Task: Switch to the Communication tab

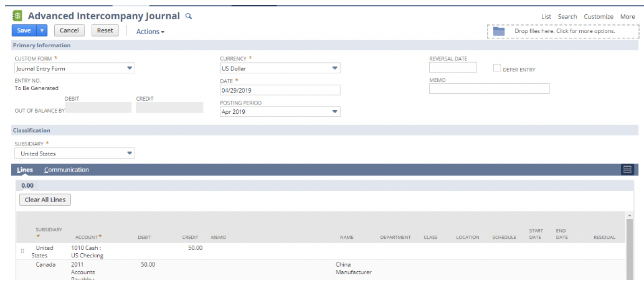Action: tap(67, 170)
